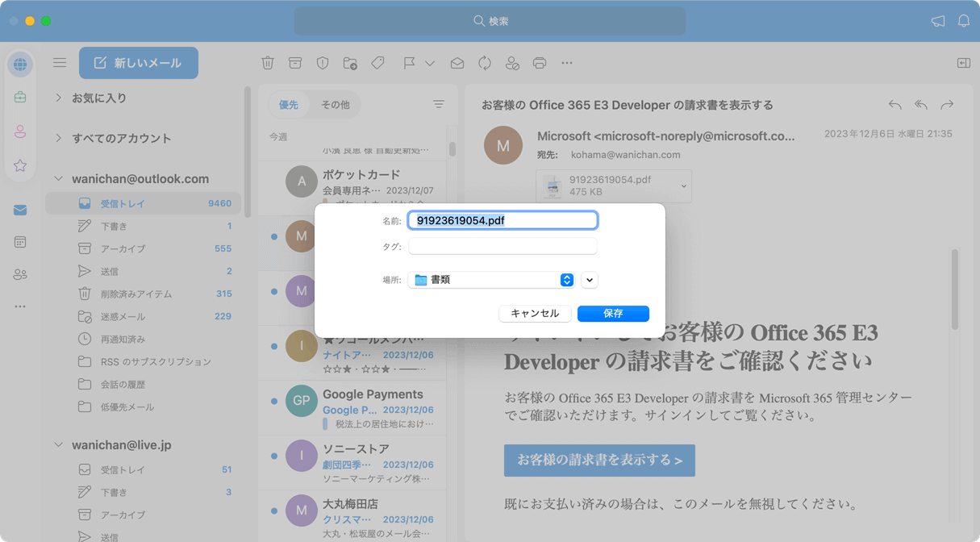Select wanichan@live.jp Inbox with 51
980x542 pixels.
click(144, 469)
